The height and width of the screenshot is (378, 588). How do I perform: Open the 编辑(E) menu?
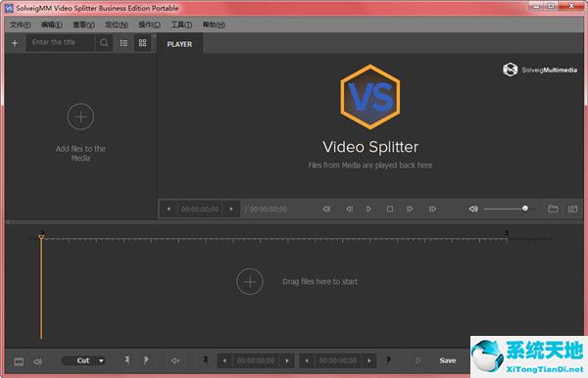[x=51, y=24]
